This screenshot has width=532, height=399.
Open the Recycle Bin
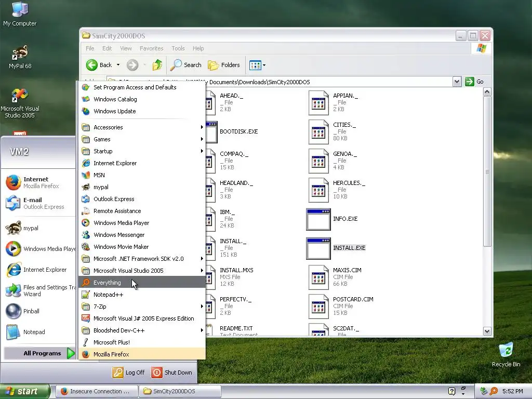[506, 354]
